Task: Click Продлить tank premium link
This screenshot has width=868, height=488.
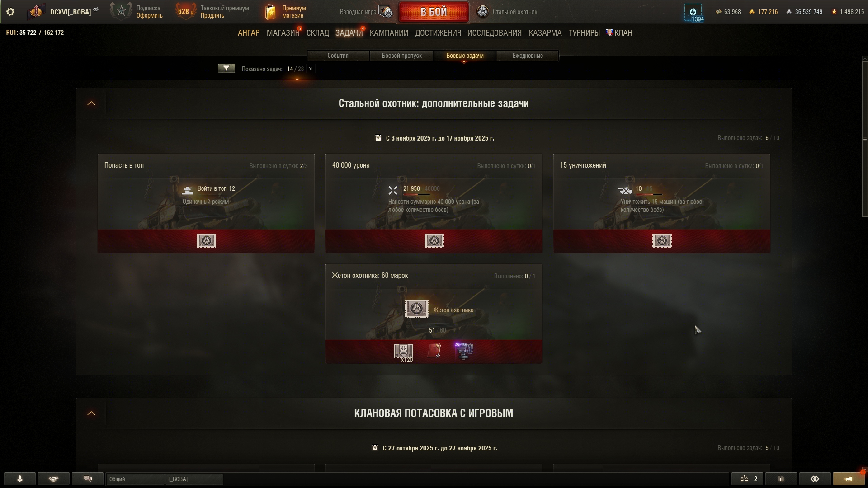Action: point(212,16)
